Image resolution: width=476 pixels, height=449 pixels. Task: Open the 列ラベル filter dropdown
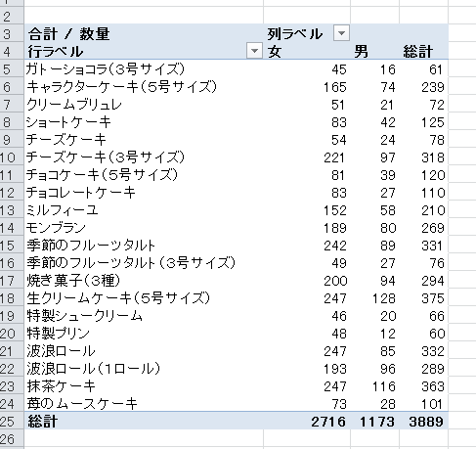[x=341, y=33]
